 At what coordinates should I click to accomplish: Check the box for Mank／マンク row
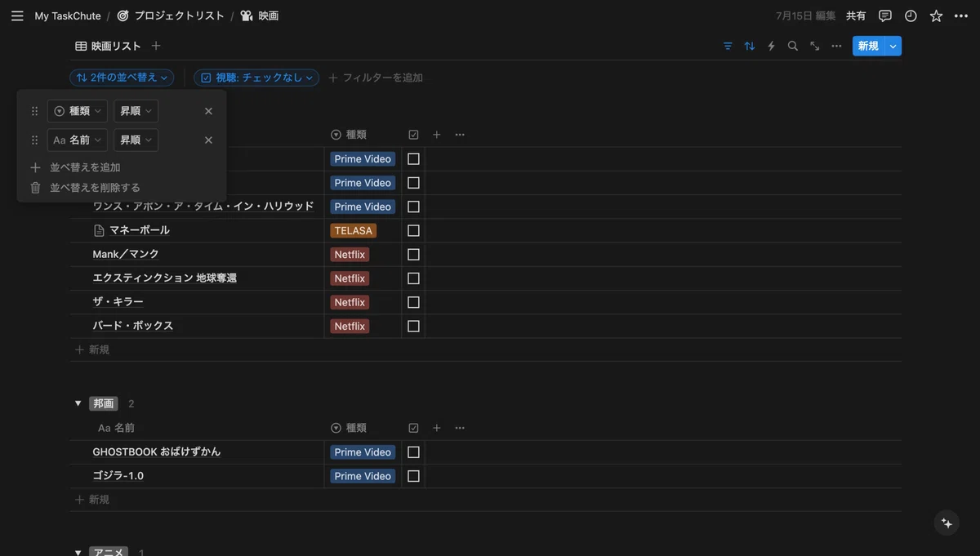pyautogui.click(x=413, y=255)
